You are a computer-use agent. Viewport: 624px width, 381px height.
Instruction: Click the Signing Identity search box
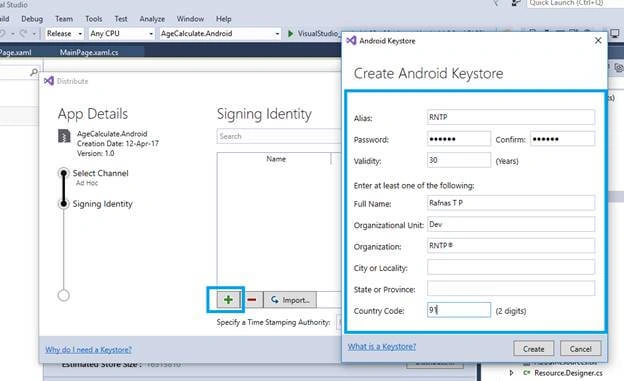coord(279,136)
